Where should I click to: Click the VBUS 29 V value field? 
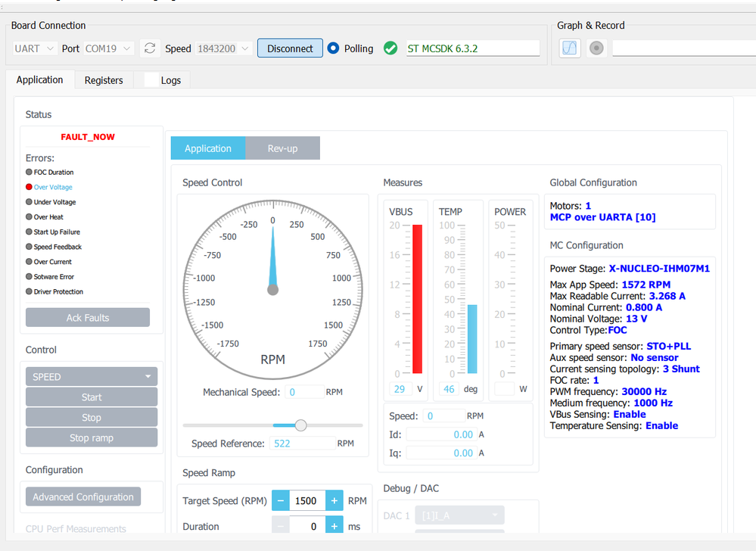click(401, 389)
